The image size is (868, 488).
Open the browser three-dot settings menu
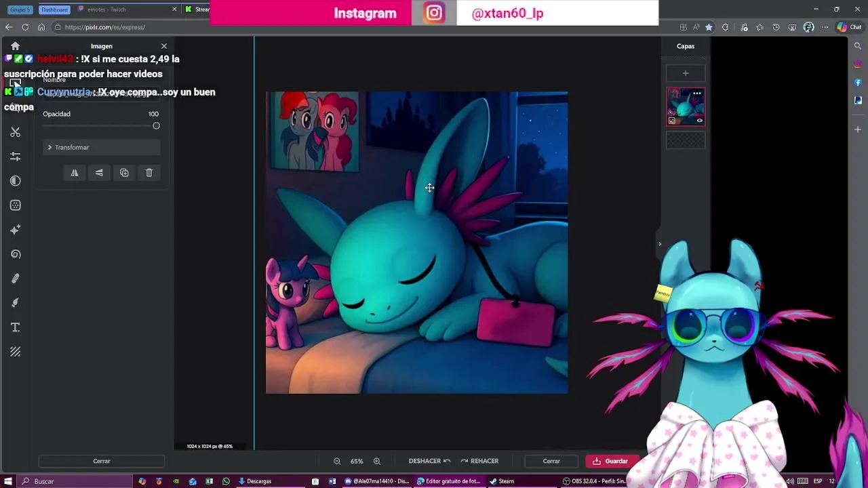[825, 27]
